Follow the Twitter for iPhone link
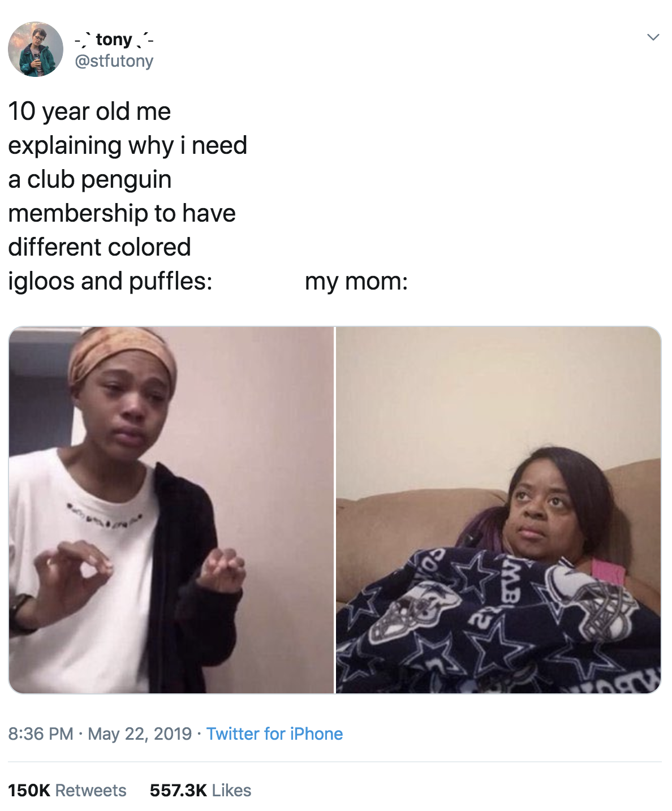This screenshot has height=811, width=672. 274,734
